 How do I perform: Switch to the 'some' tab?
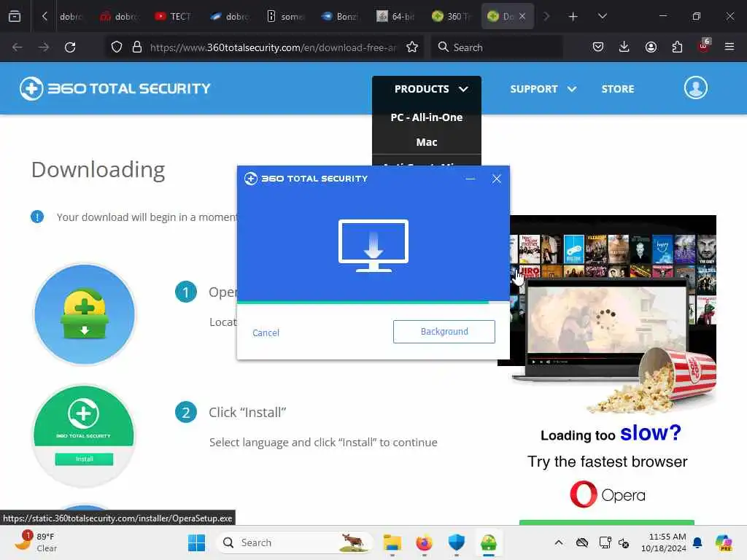(285, 16)
